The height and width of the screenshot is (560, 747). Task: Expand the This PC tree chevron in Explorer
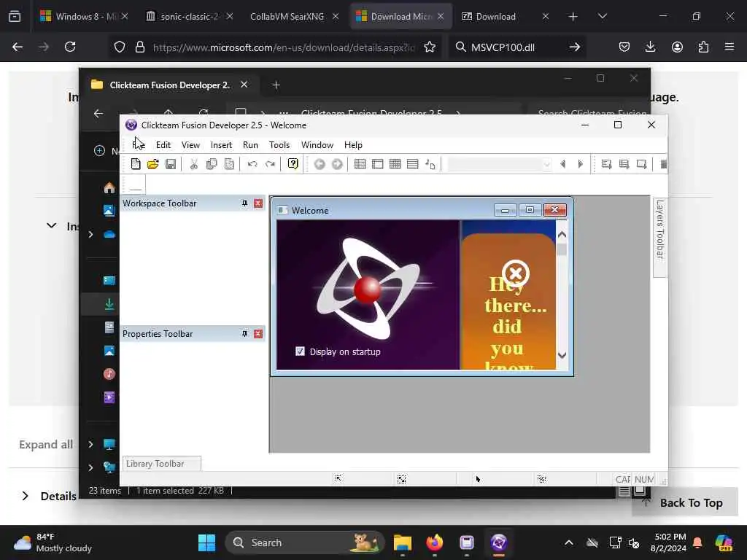pyautogui.click(x=90, y=444)
